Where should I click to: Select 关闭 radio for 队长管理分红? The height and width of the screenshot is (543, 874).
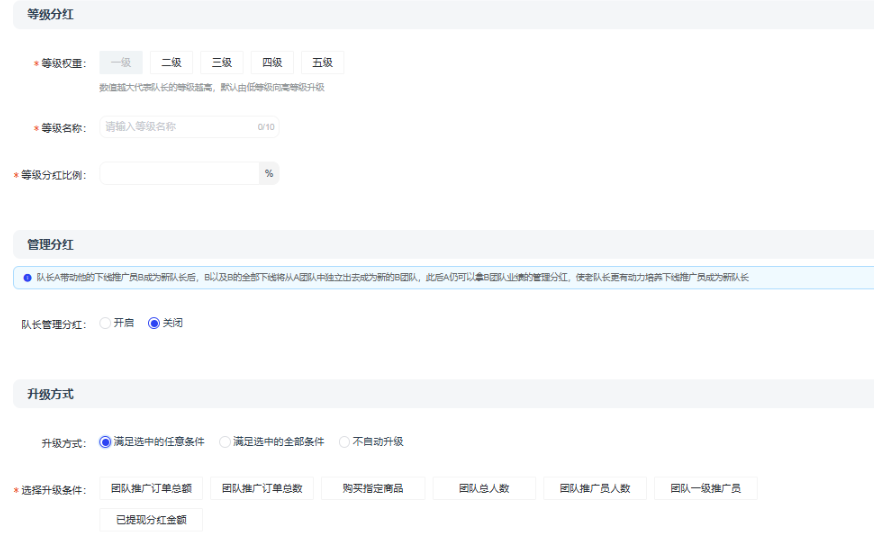point(154,323)
